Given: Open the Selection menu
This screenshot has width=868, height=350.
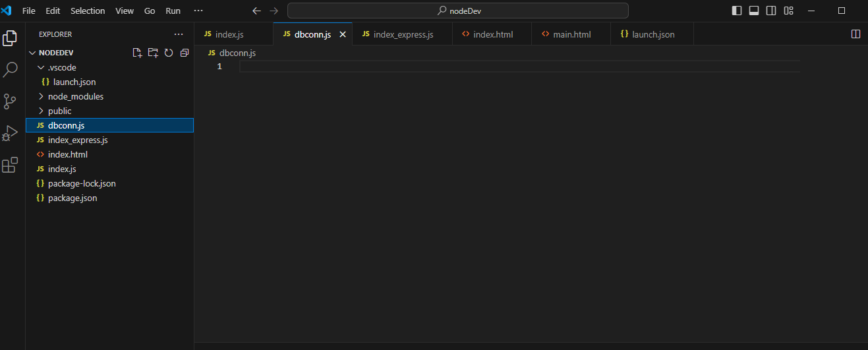Looking at the screenshot, I should point(88,11).
